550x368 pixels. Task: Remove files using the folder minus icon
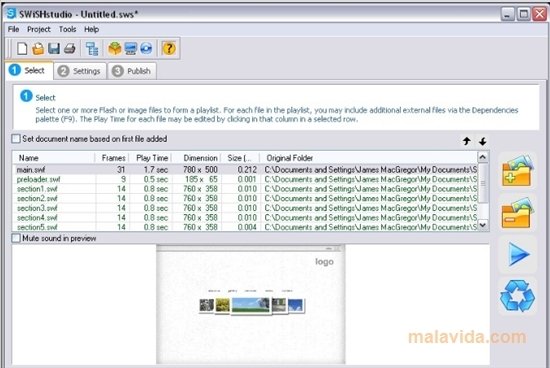tap(518, 212)
